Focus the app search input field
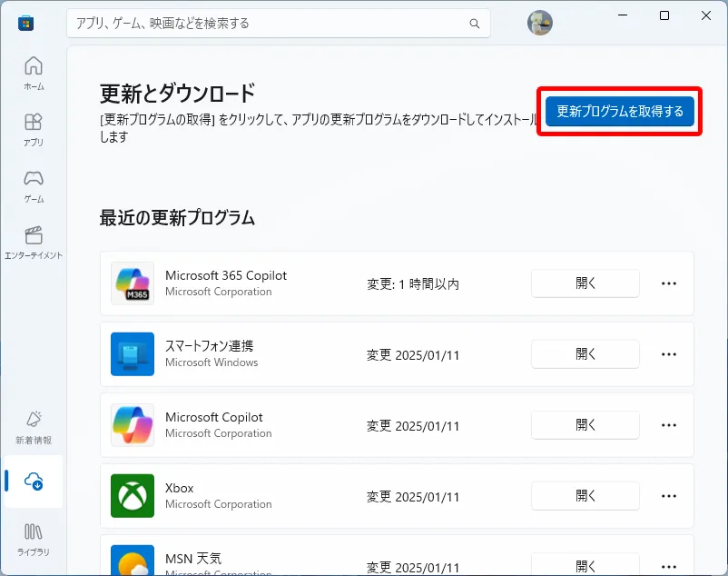Image resolution: width=728 pixels, height=576 pixels. (x=268, y=23)
